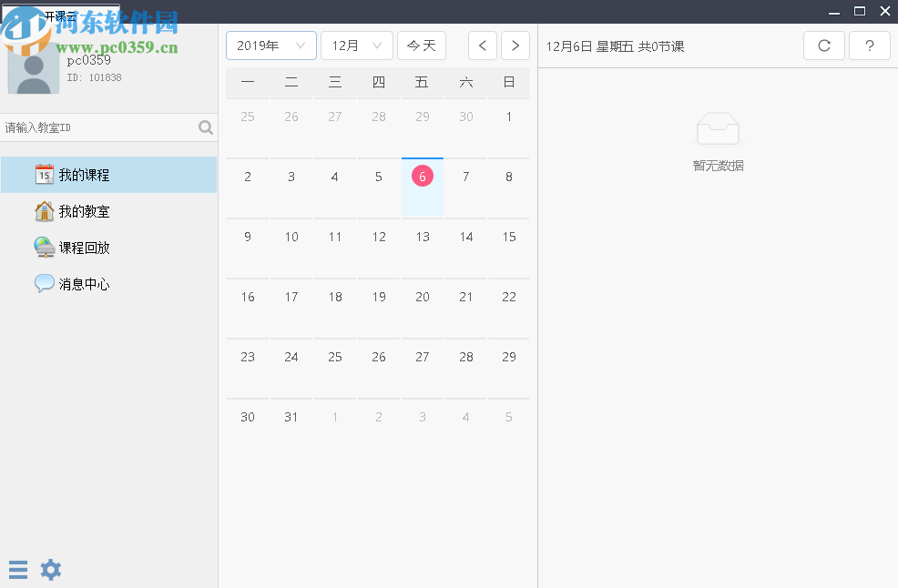Click the speech bubble icon beside 消息中心

pyautogui.click(x=44, y=283)
